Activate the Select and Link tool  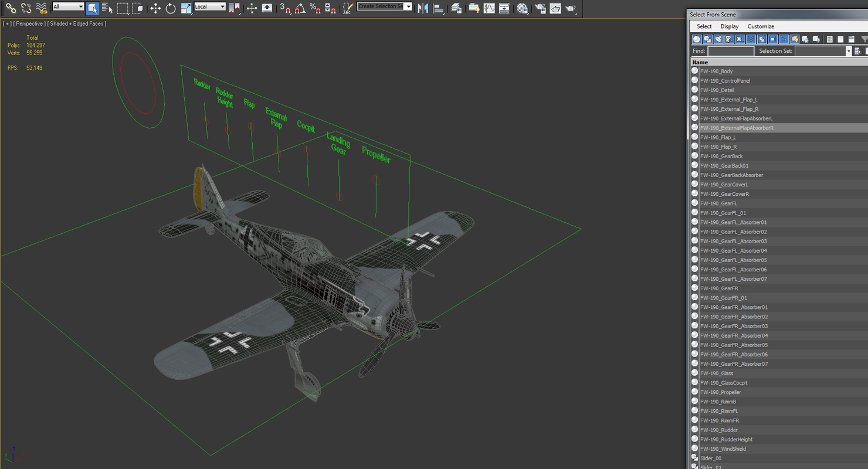(x=11, y=8)
